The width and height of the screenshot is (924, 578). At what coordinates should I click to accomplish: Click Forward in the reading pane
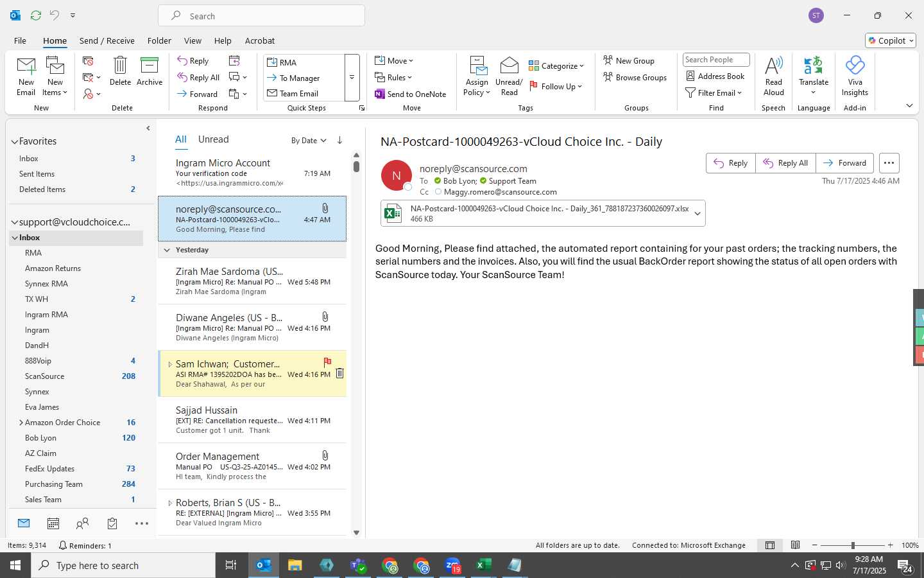845,163
